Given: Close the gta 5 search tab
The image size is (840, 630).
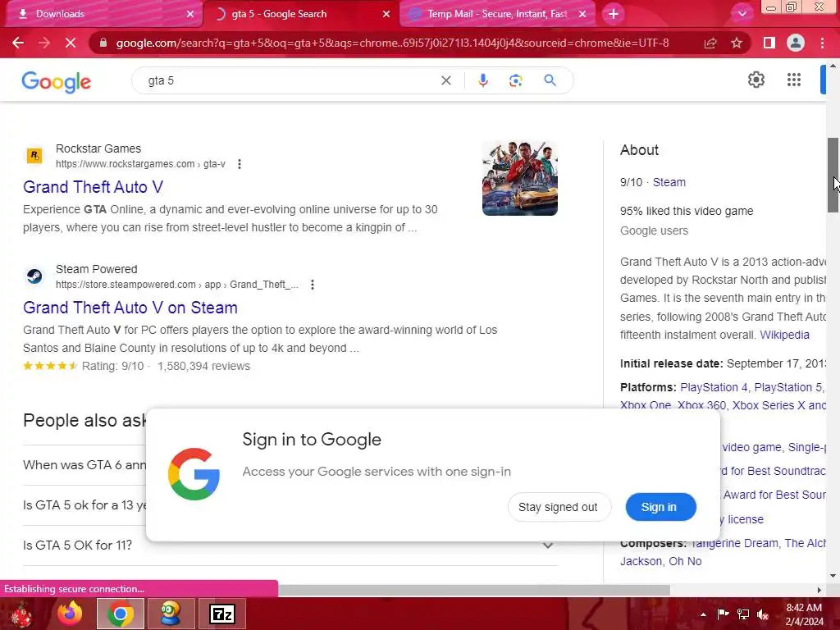Looking at the screenshot, I should 386,14.
